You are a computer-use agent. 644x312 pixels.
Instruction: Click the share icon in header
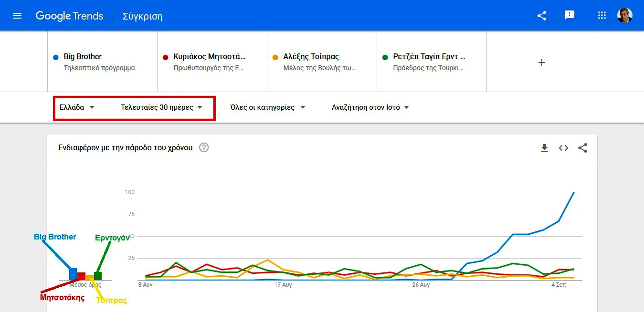tap(542, 16)
